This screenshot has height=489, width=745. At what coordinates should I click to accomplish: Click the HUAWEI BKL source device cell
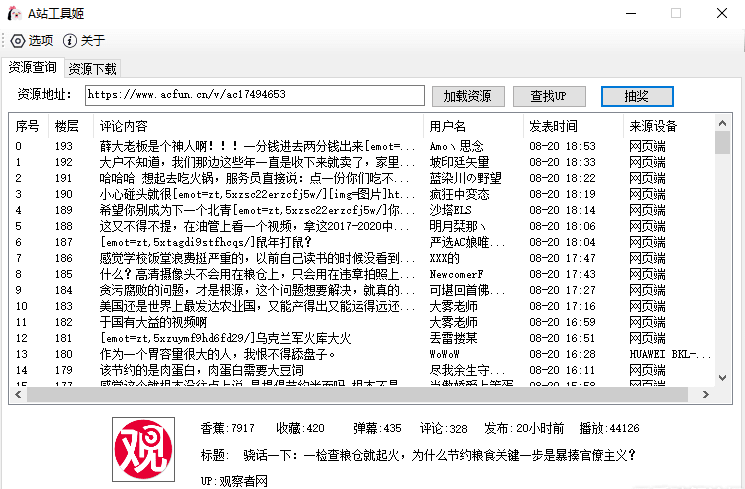coord(669,355)
